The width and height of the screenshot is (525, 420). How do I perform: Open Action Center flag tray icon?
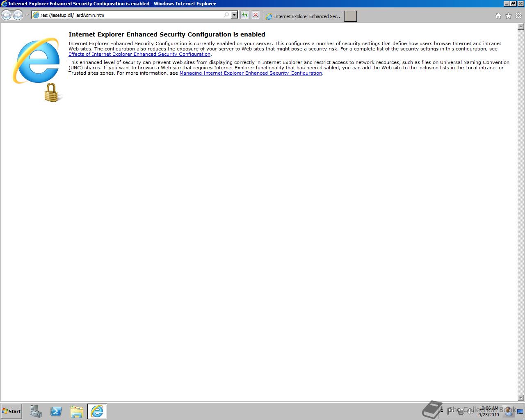pyautogui.click(x=450, y=411)
